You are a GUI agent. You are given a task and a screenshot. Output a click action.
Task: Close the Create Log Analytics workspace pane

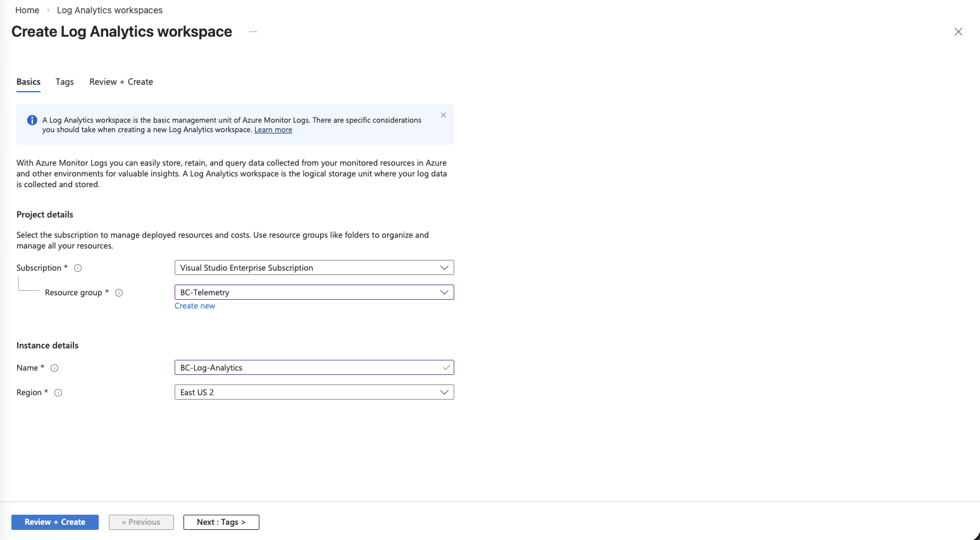(958, 32)
